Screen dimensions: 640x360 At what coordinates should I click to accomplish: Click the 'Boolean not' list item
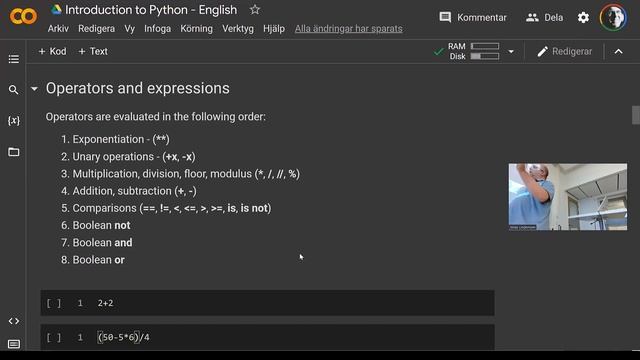(101, 225)
